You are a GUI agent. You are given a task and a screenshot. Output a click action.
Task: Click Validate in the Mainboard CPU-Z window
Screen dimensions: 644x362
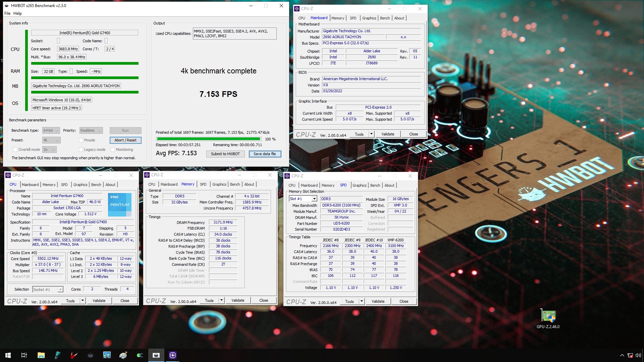388,134
